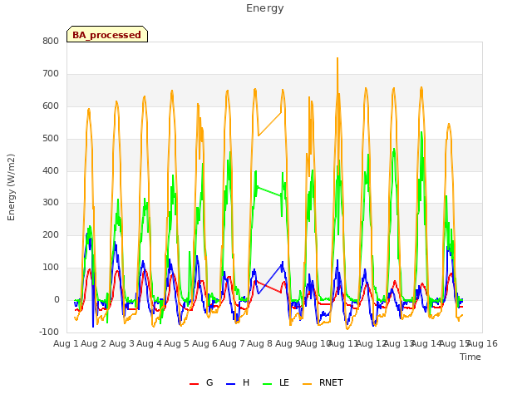Click the red G legend swatch
This screenshot has width=532, height=399.
click(x=194, y=384)
